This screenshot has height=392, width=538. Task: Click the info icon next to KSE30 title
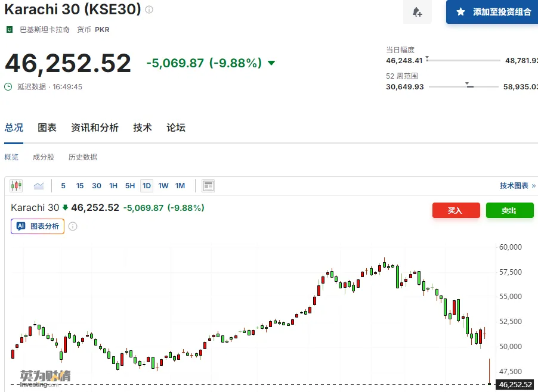point(149,10)
